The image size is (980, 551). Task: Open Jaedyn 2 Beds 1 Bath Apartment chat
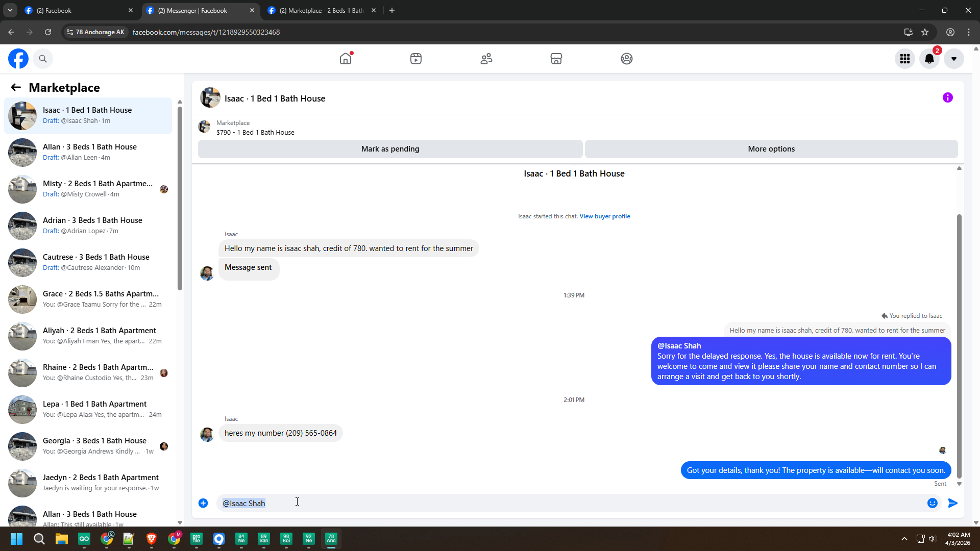88,483
